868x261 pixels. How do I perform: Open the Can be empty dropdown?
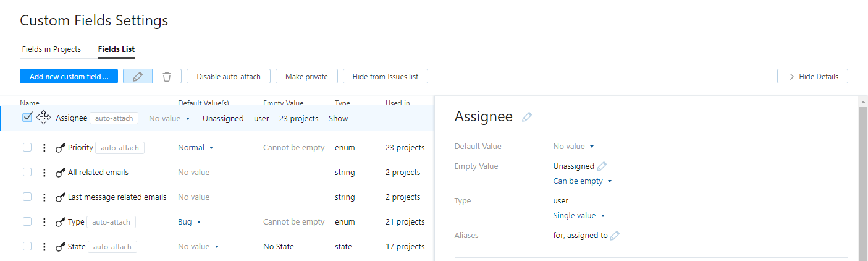point(582,181)
